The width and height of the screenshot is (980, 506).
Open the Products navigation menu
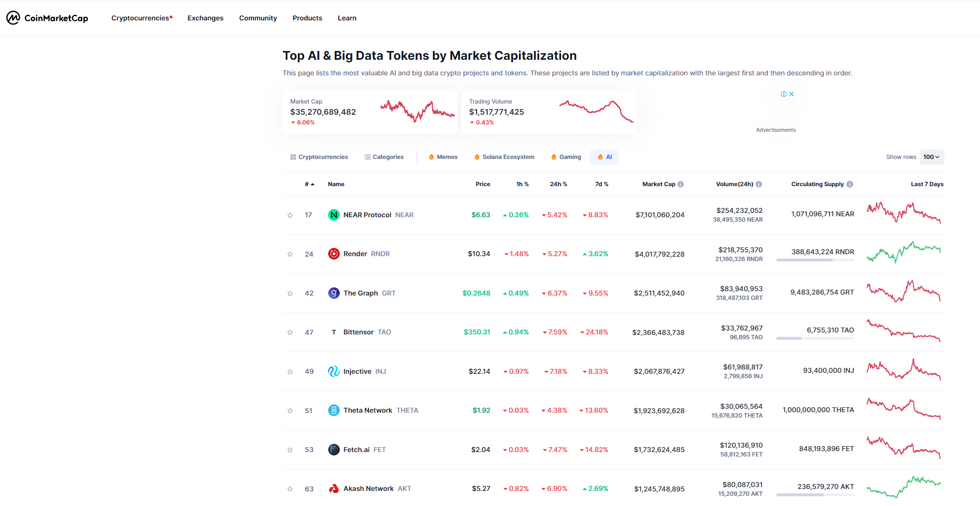point(307,18)
